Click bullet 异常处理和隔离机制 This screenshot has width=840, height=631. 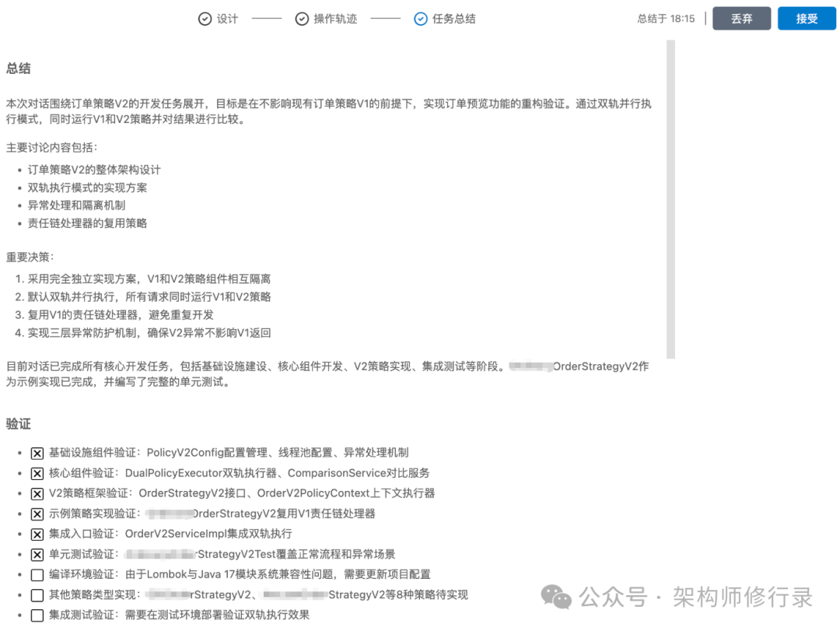[76, 205]
